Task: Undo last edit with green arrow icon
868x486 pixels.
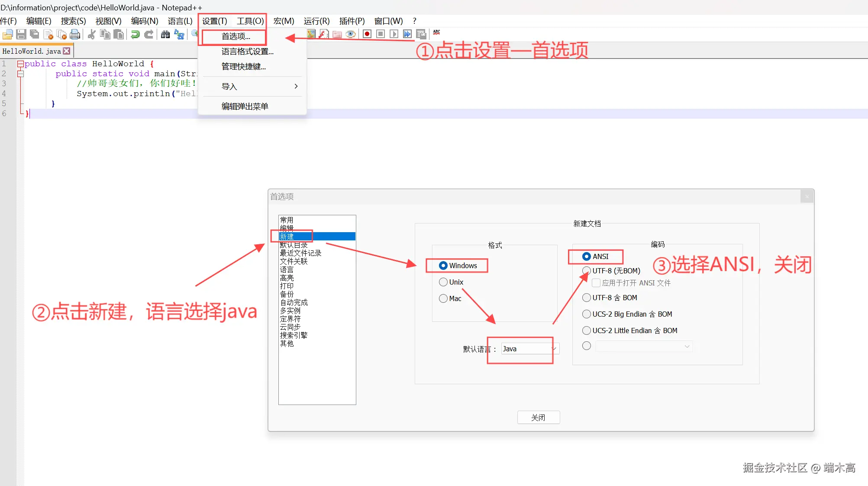Action: (134, 34)
